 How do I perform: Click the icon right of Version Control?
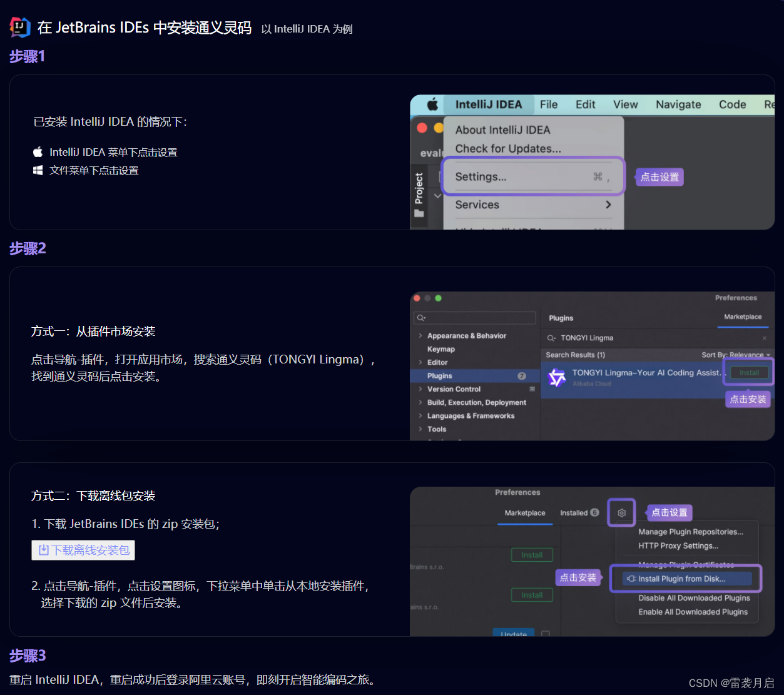click(532, 389)
